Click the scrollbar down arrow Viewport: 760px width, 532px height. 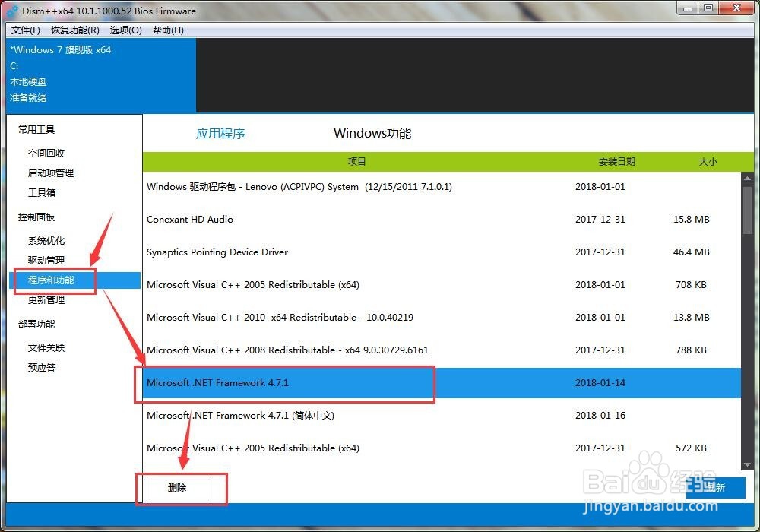tap(747, 464)
